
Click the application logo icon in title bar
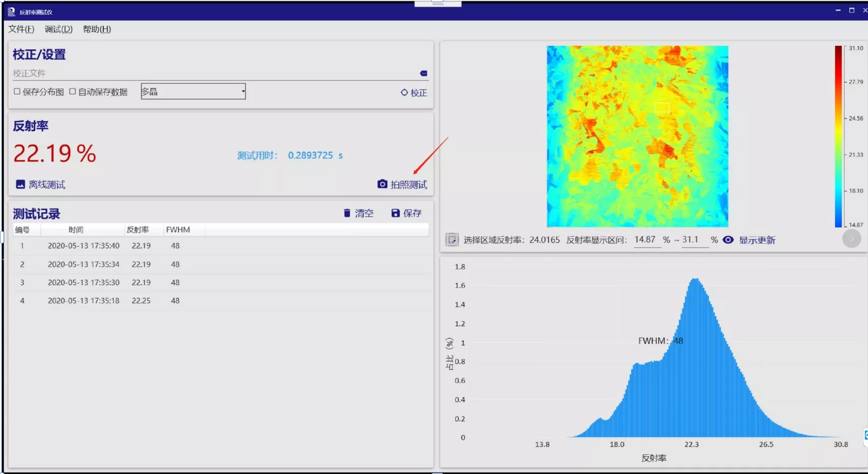(x=11, y=12)
